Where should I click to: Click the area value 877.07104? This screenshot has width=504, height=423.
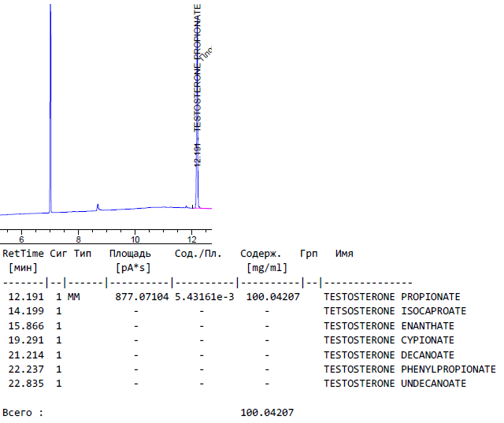point(142,297)
